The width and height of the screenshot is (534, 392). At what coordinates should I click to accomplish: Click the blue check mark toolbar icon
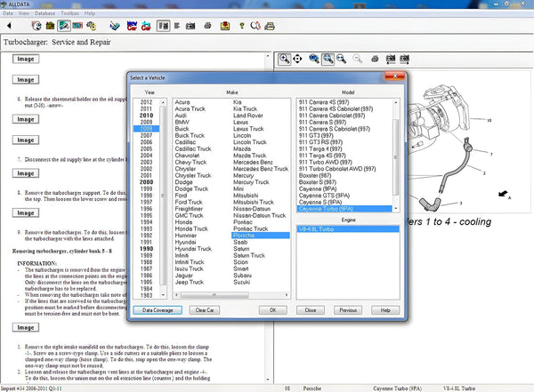[x=115, y=26]
